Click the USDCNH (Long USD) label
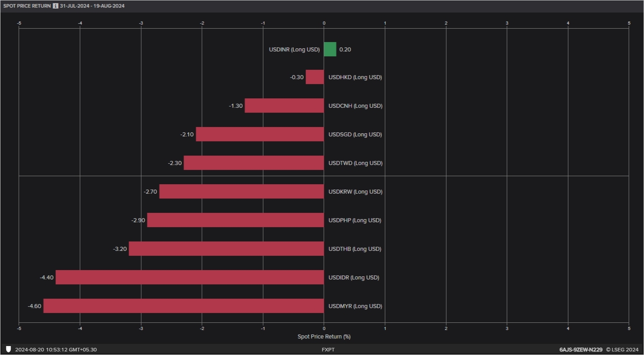This screenshot has width=644, height=355. pos(355,106)
